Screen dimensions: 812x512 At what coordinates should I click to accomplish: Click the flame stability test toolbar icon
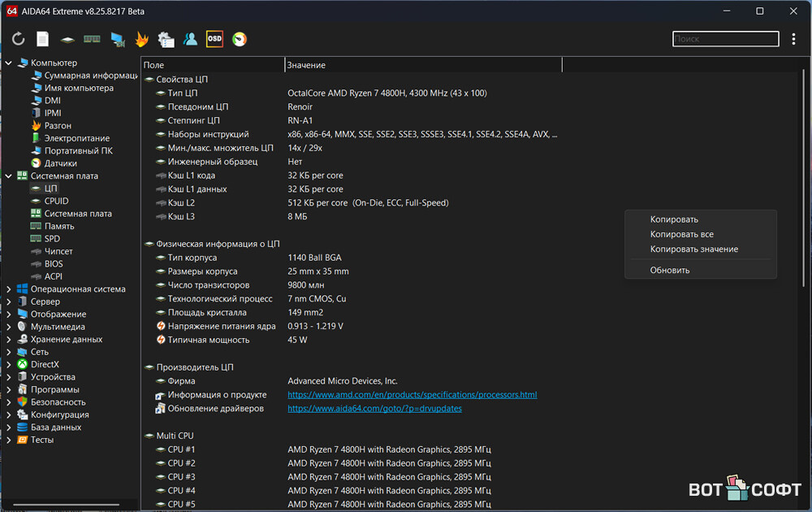141,39
